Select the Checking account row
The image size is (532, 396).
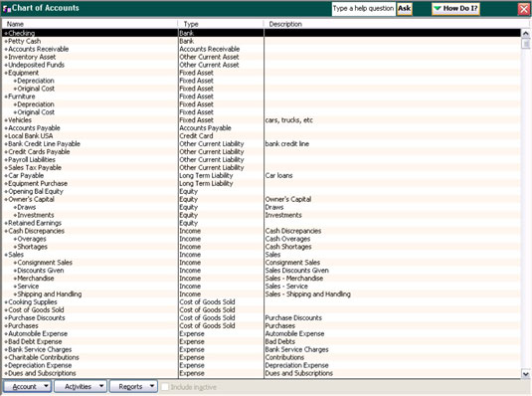point(262,33)
